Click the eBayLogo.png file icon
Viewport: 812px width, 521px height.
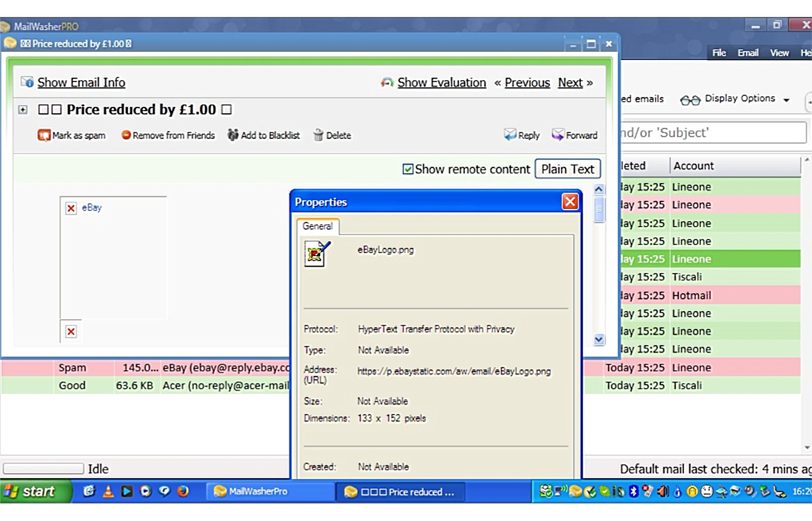pos(317,253)
